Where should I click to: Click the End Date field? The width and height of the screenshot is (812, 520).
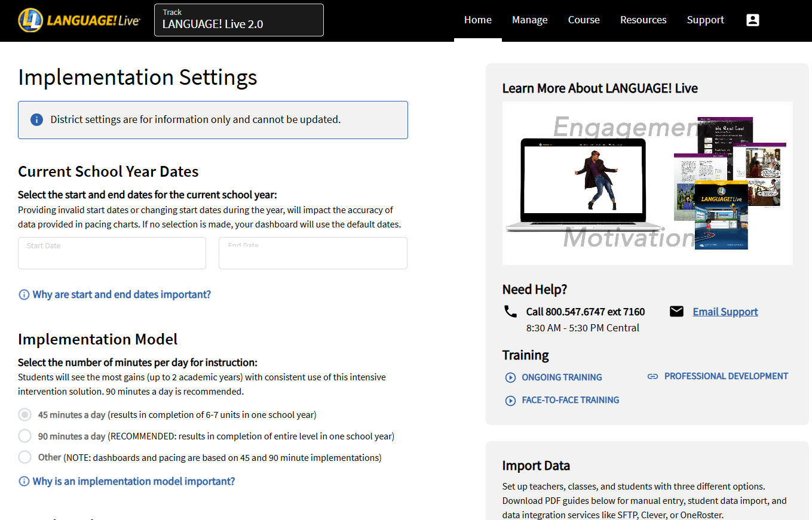[313, 253]
